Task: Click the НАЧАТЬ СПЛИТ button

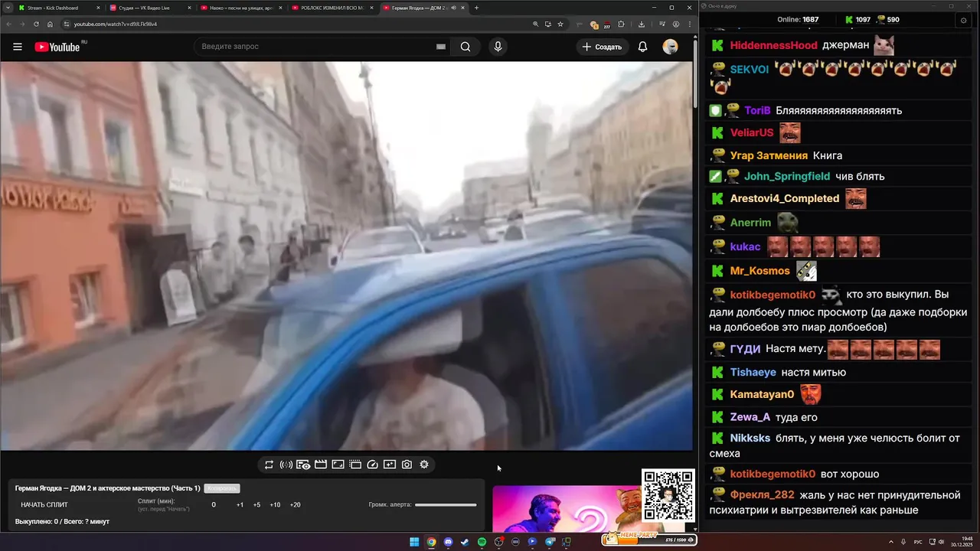Action: coord(44,505)
